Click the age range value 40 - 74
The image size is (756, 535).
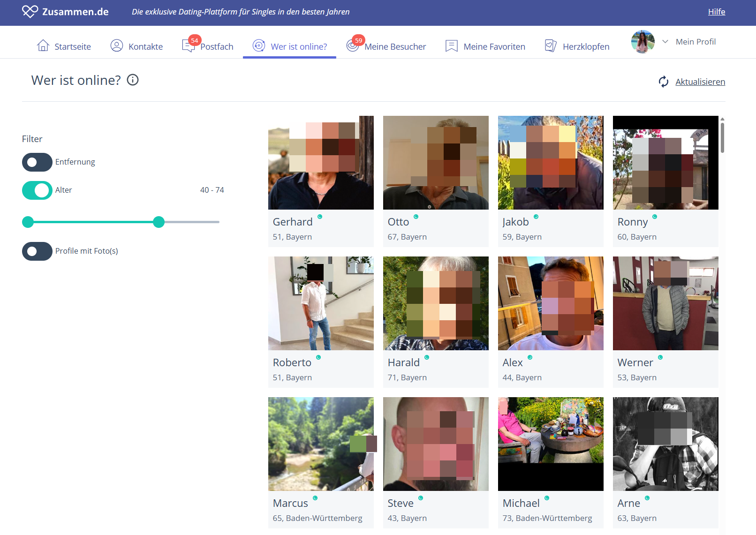(212, 190)
